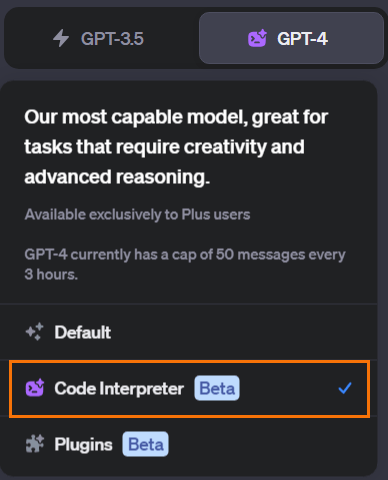Select the Code Interpreter mode
The width and height of the screenshot is (388, 480).
[189, 389]
